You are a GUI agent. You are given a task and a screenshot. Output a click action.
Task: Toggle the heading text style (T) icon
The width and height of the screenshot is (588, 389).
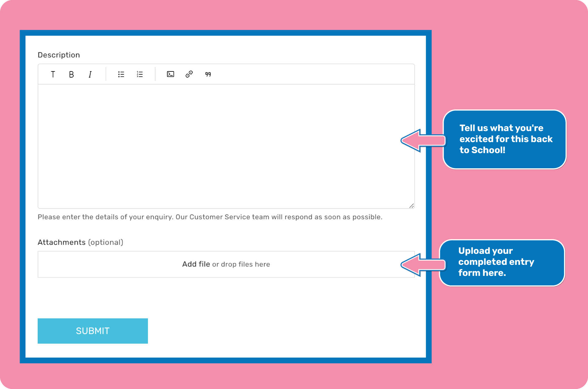[53, 74]
